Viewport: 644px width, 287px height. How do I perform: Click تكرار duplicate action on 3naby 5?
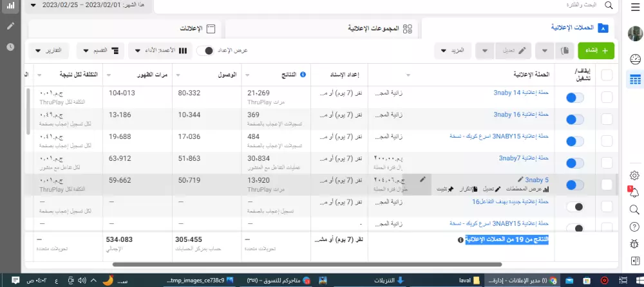tap(469, 189)
